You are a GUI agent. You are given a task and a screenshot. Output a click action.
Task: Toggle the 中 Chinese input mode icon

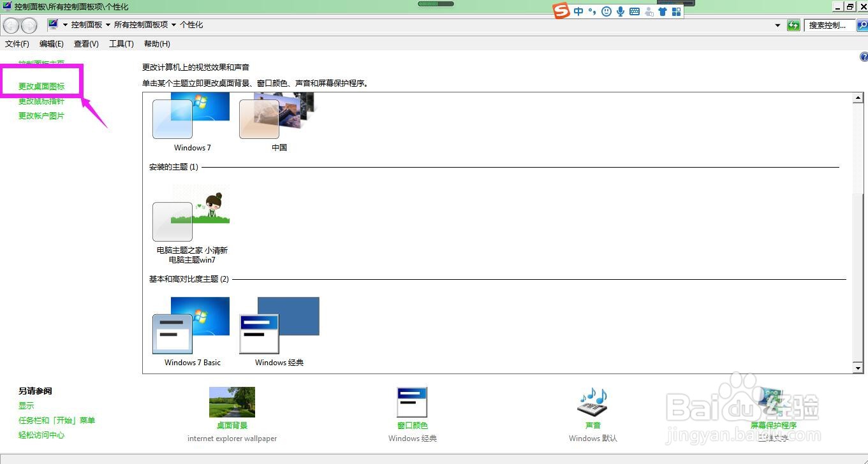(x=578, y=11)
